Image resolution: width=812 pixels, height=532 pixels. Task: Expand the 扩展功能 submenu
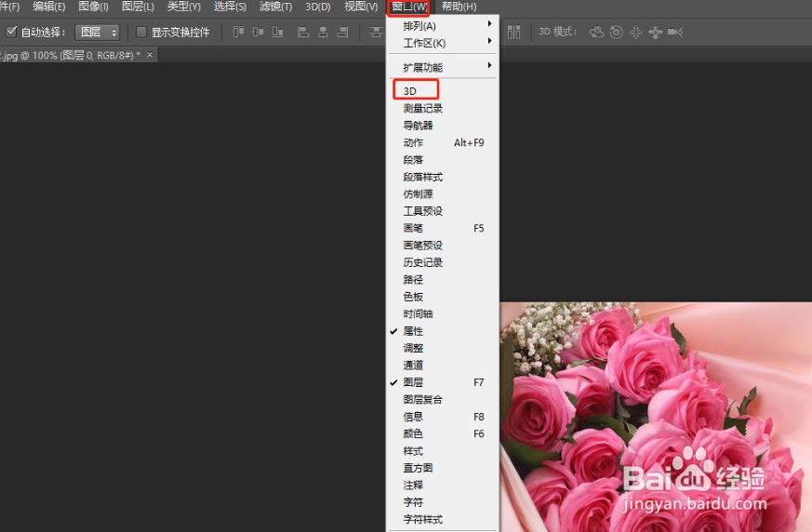pos(443,67)
